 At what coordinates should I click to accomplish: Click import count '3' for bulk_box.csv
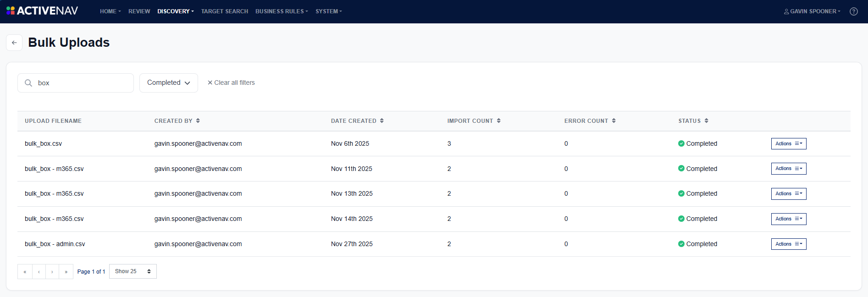449,143
